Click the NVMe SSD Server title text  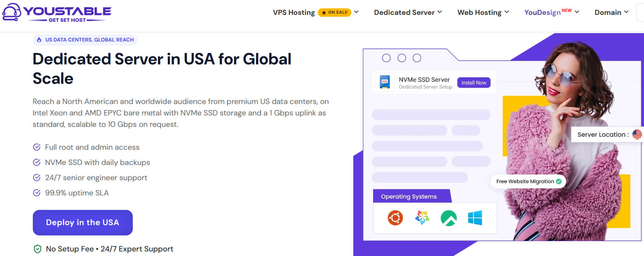coord(424,80)
